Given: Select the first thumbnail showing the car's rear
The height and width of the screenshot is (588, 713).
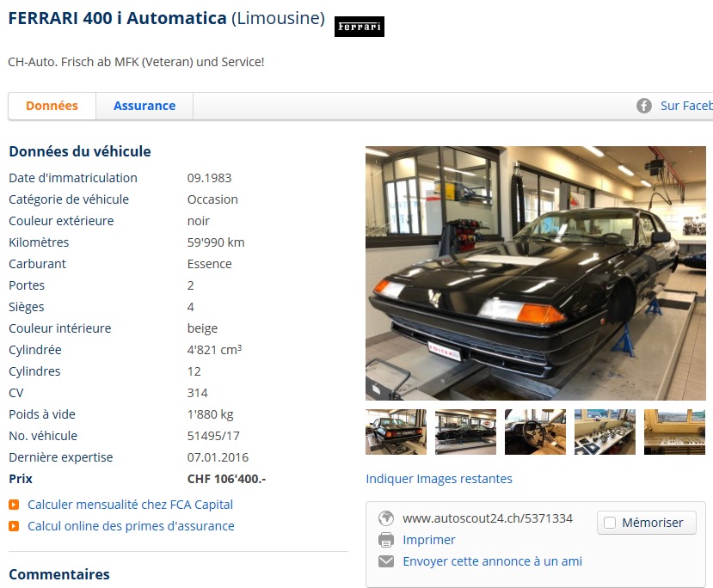Looking at the screenshot, I should [396, 432].
